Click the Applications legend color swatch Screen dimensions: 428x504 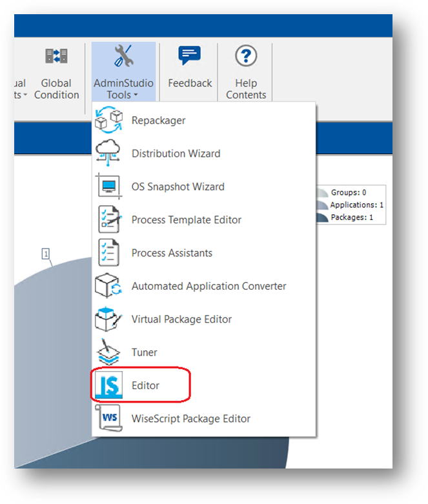pos(322,205)
